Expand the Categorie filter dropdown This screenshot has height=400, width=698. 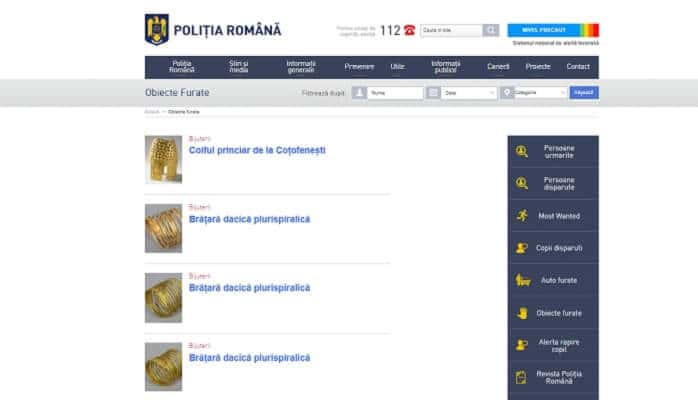(x=541, y=93)
